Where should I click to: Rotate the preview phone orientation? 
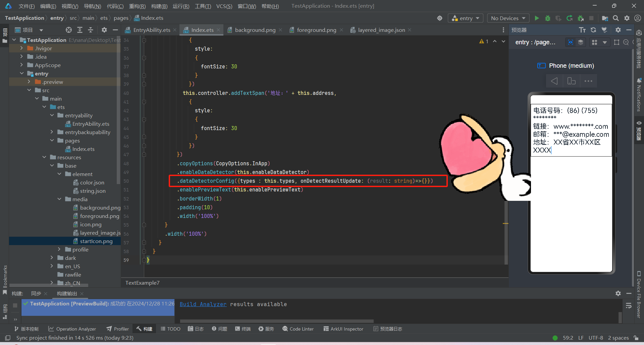point(571,81)
